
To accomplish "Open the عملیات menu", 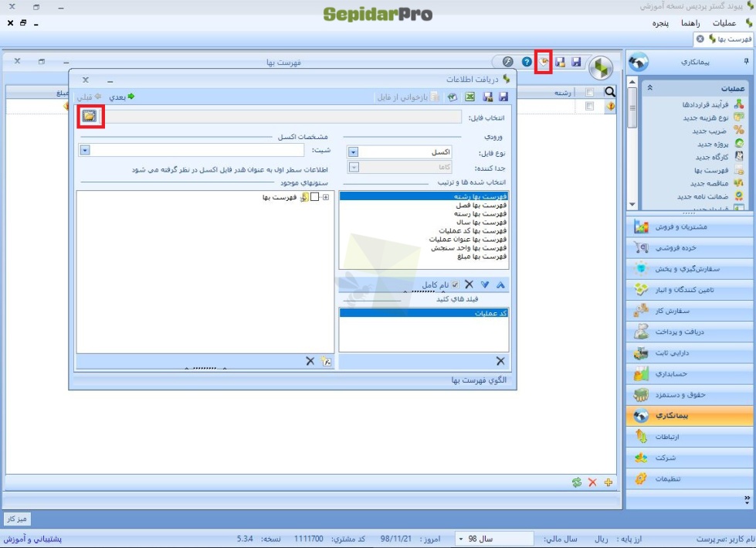I will click(x=724, y=22).
